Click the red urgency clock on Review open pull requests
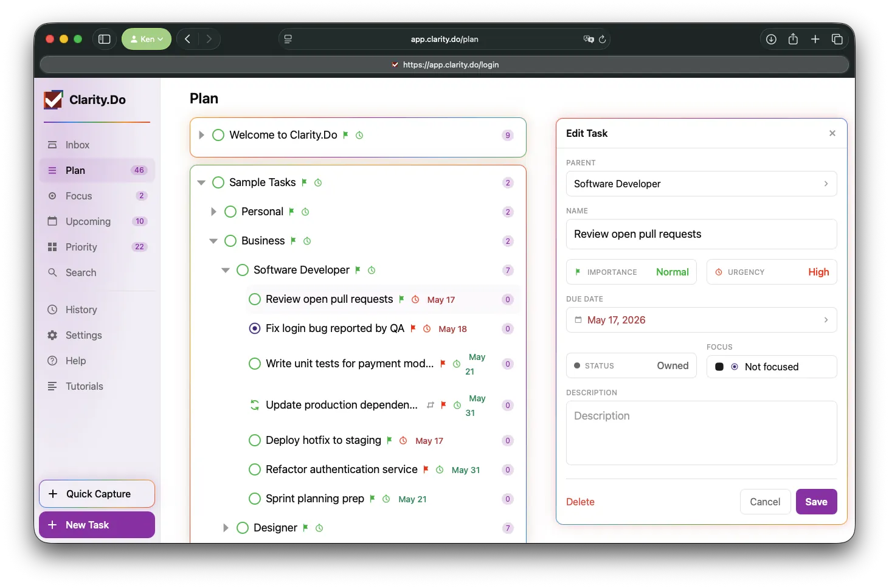The width and height of the screenshot is (889, 588). coord(415,299)
